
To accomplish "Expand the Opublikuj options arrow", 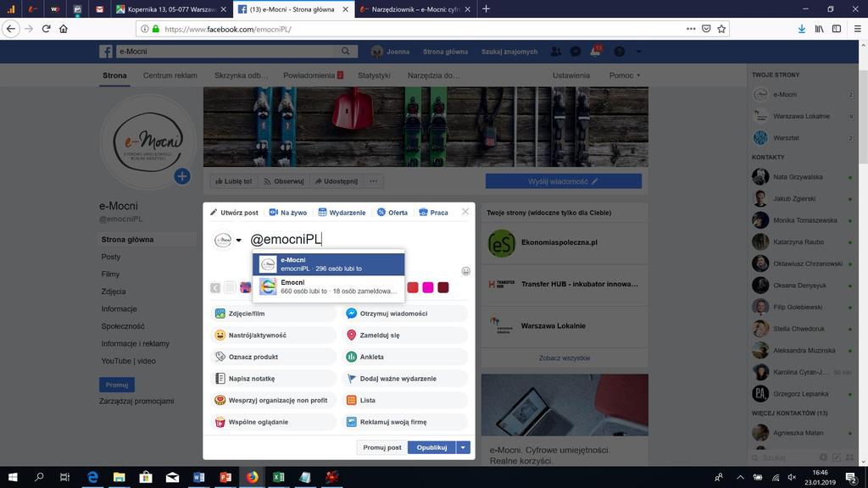I will tap(463, 447).
